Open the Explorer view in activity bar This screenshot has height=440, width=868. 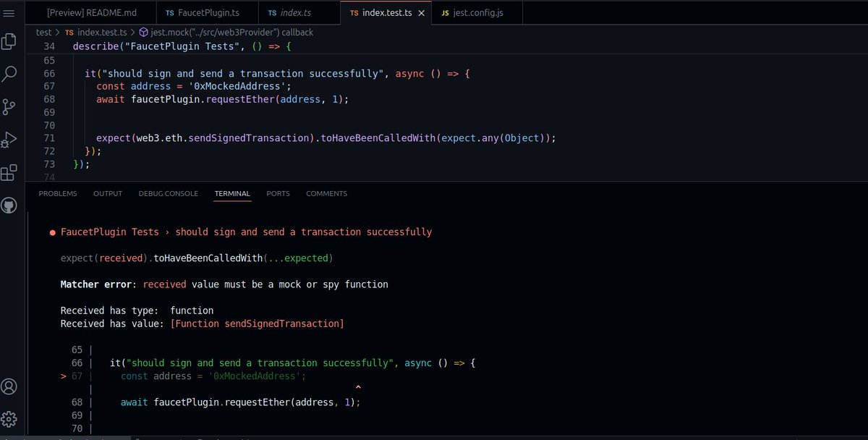9,41
